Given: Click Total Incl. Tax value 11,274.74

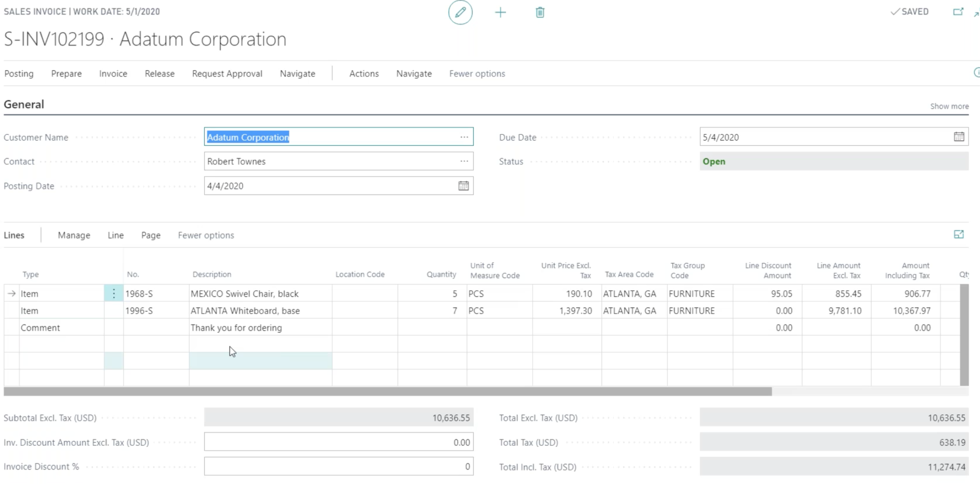Looking at the screenshot, I should click(834, 467).
